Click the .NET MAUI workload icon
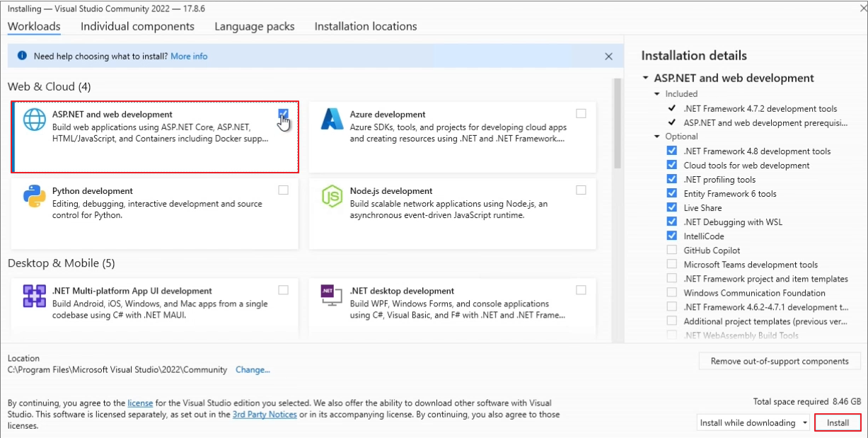The height and width of the screenshot is (438, 868). [34, 296]
